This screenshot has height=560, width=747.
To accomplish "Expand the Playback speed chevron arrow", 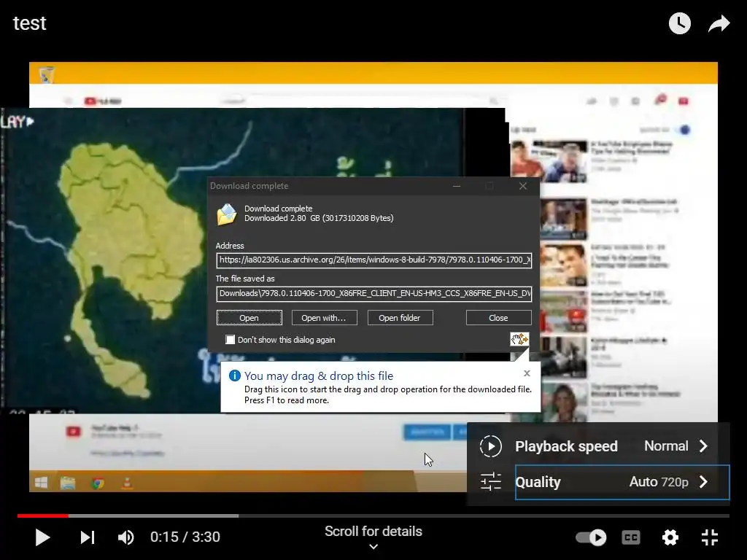I will (703, 446).
